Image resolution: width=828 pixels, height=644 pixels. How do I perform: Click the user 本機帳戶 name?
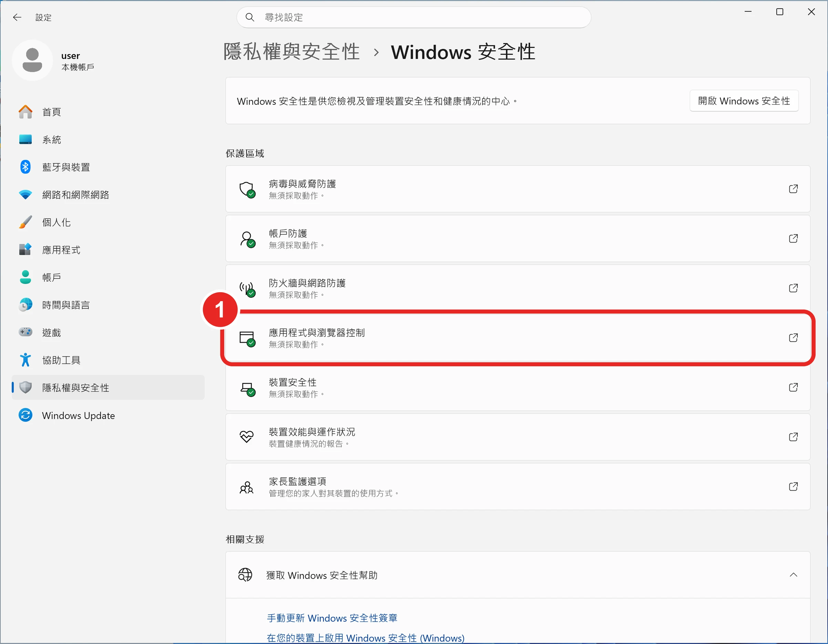point(78,61)
